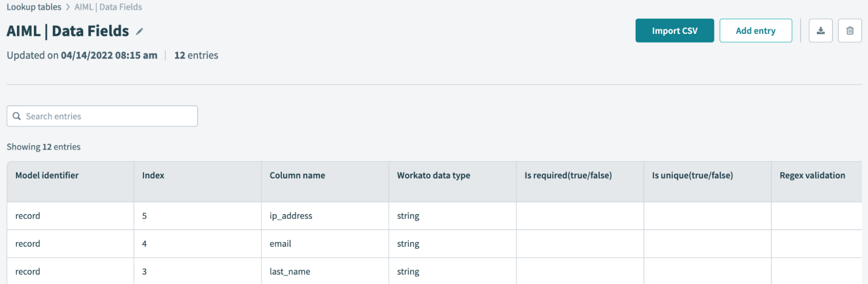Click the 12 entries count beside timestamp

point(196,55)
